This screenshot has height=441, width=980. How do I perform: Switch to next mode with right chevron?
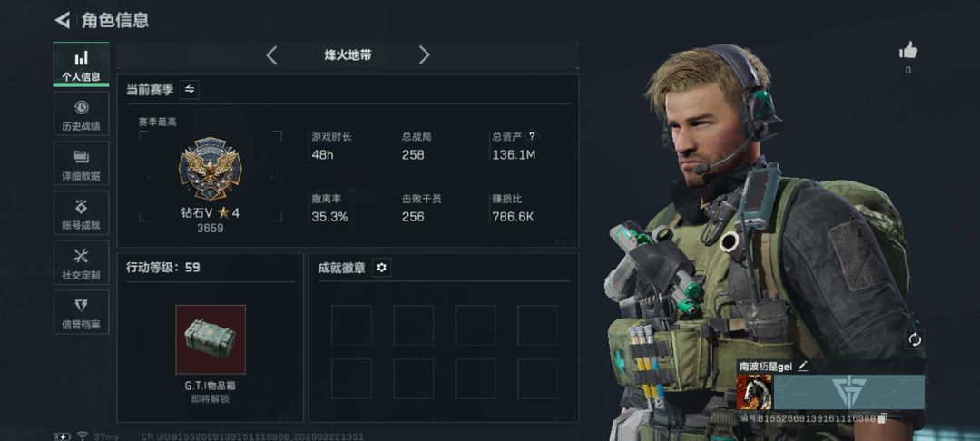[425, 55]
